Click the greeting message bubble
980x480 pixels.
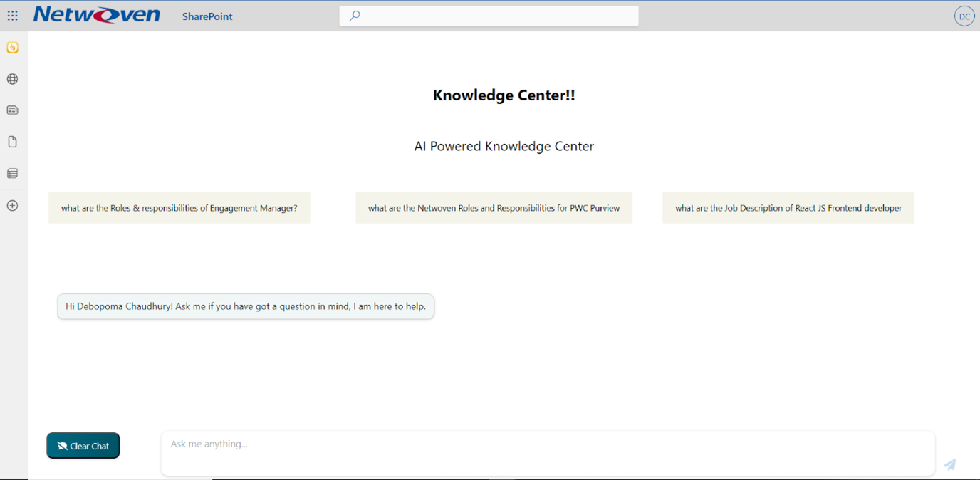click(x=245, y=306)
